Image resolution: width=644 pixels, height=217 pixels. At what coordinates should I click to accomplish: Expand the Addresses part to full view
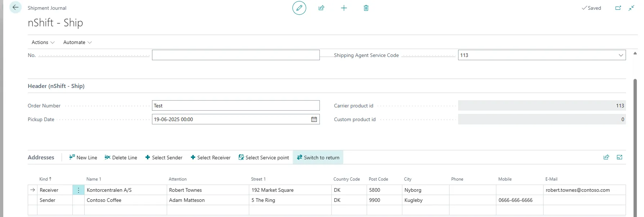pyautogui.click(x=620, y=157)
